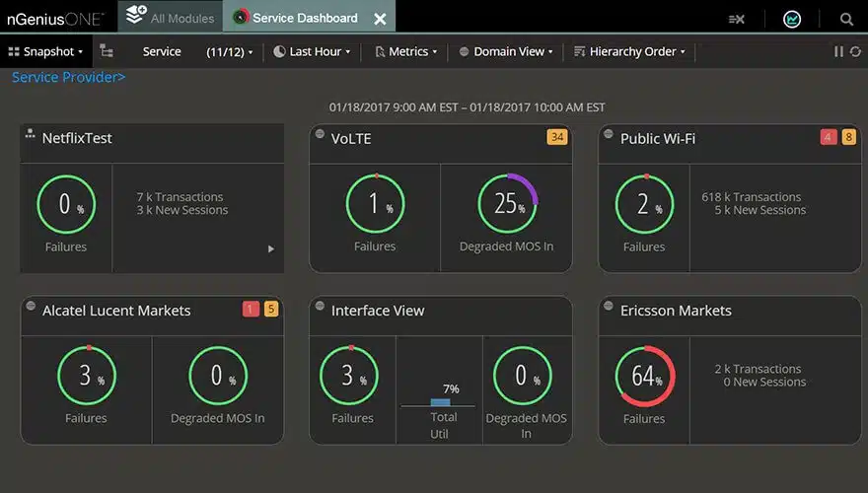Click the clock icon beside Last Hour

[279, 51]
